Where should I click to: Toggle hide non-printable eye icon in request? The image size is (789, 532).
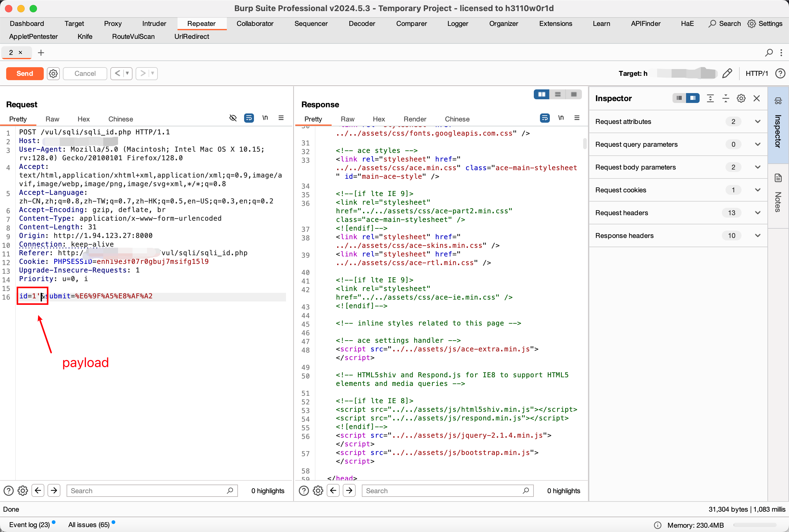coord(233,118)
